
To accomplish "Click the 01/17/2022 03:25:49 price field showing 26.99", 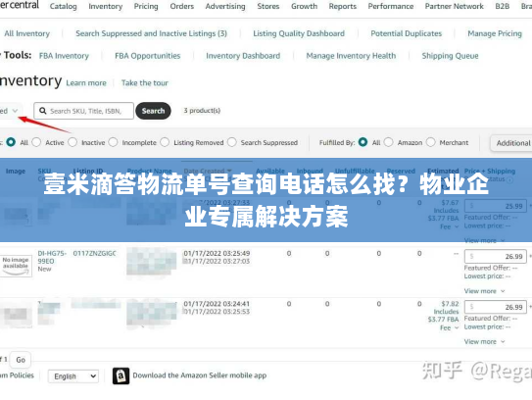I will 496,256.
